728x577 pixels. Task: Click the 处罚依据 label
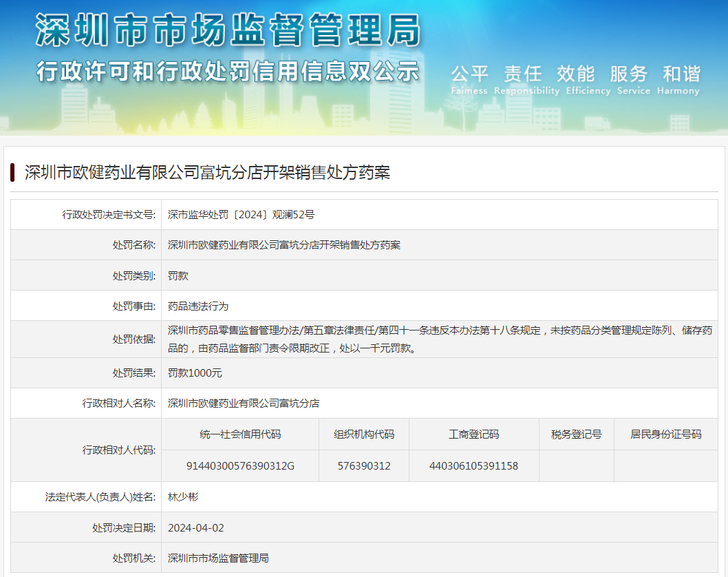tap(133, 339)
